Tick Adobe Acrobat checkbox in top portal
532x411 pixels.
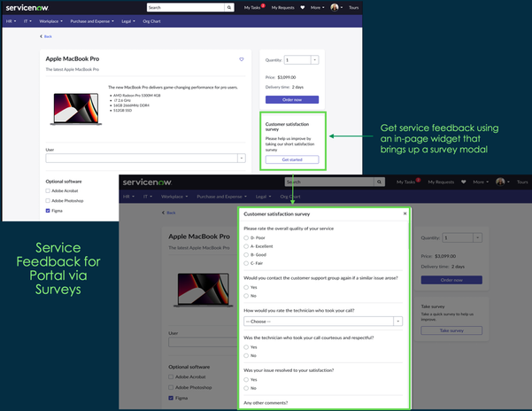48,190
